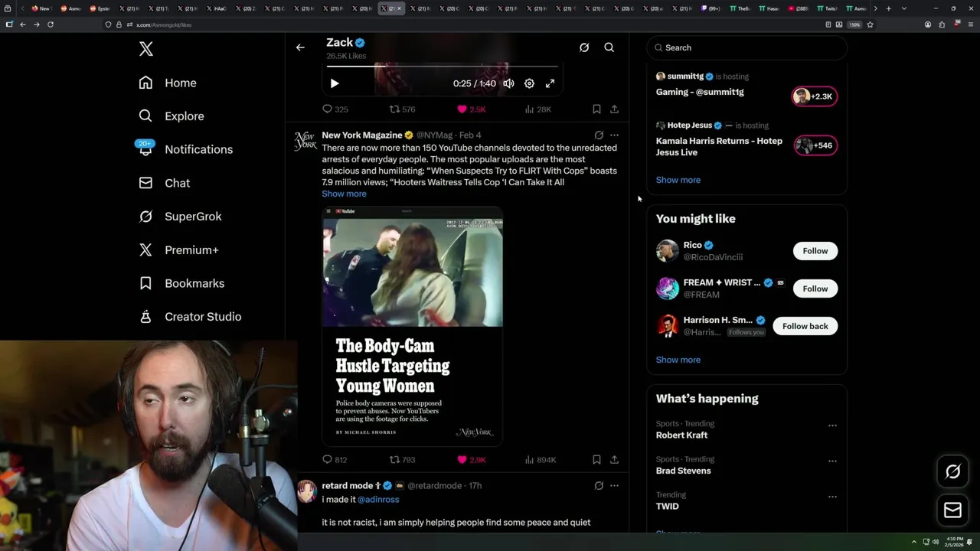
Task: Mute the video volume
Action: click(508, 83)
